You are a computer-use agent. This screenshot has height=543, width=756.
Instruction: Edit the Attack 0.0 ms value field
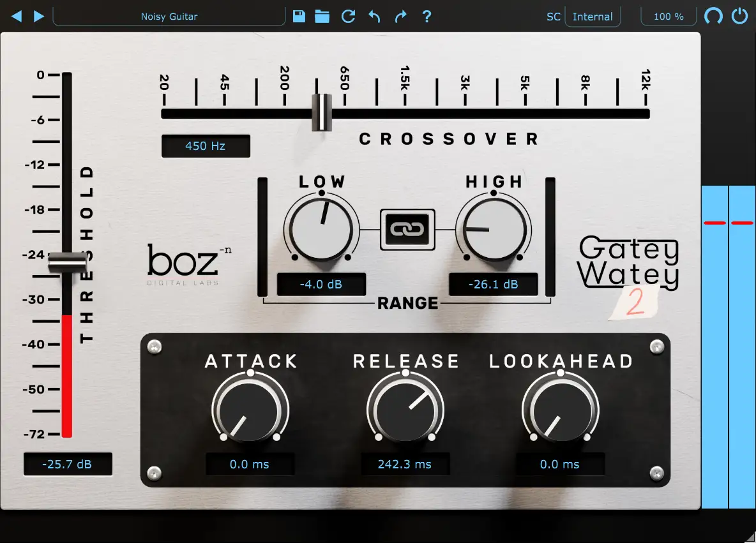tap(250, 464)
